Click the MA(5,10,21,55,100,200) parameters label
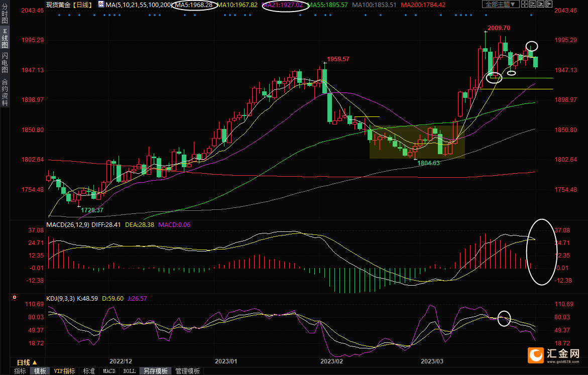Screen dimensions: 588x375 click(x=139, y=5)
